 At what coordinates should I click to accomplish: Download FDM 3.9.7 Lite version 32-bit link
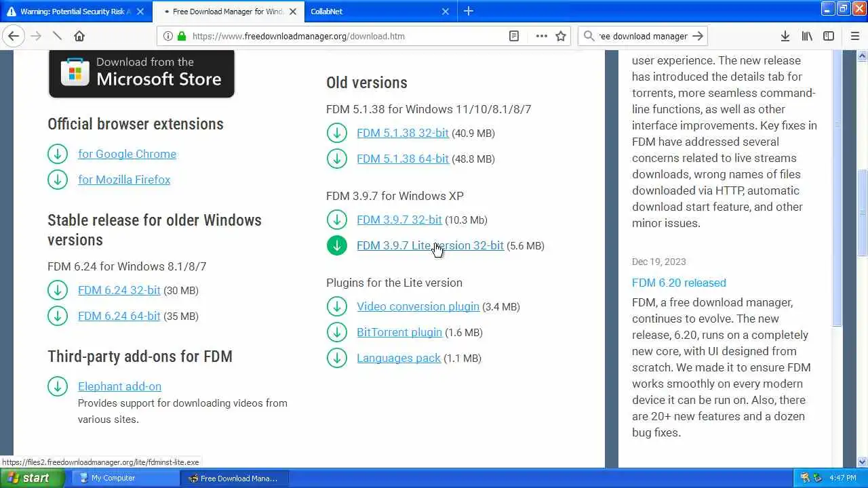point(430,245)
